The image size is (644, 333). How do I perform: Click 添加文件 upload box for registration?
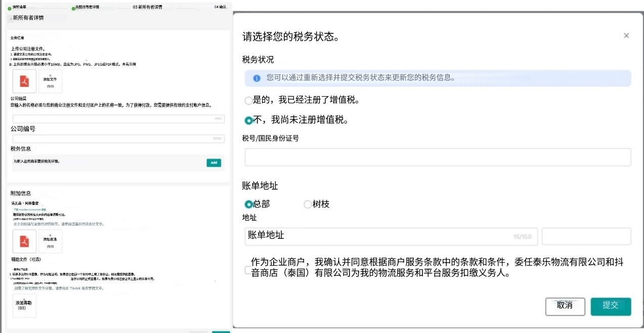click(x=50, y=81)
